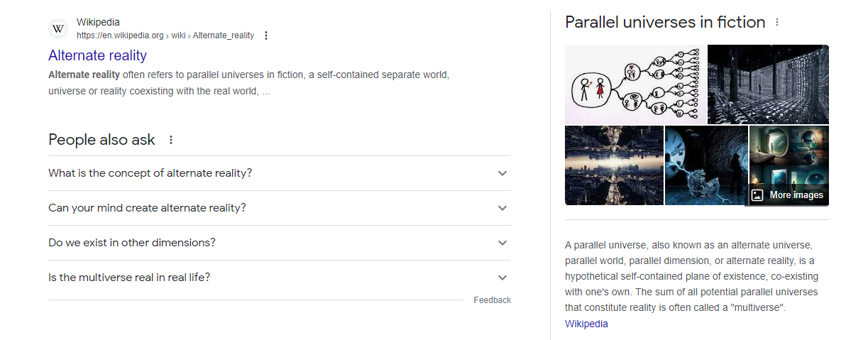Open the stick-figure branching universes thumbnail
Screen dimensions: 868x340
click(x=636, y=84)
